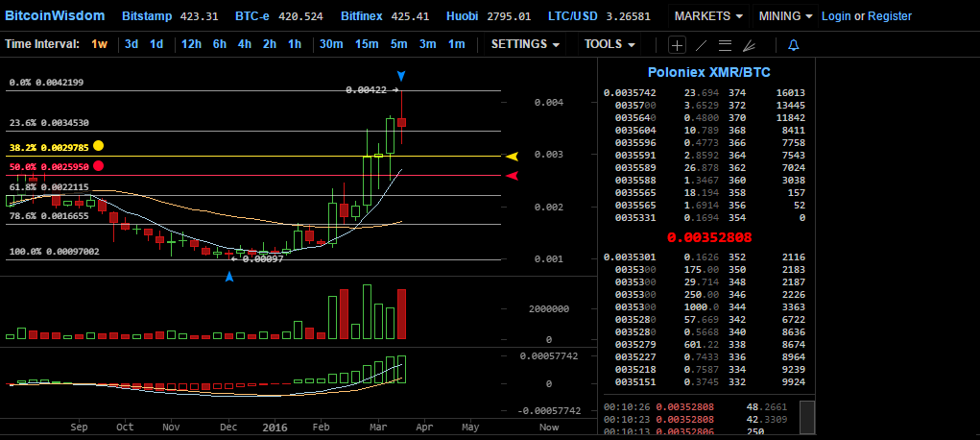Set time interval to 12h
The width and height of the screenshot is (980, 440).
tap(191, 44)
